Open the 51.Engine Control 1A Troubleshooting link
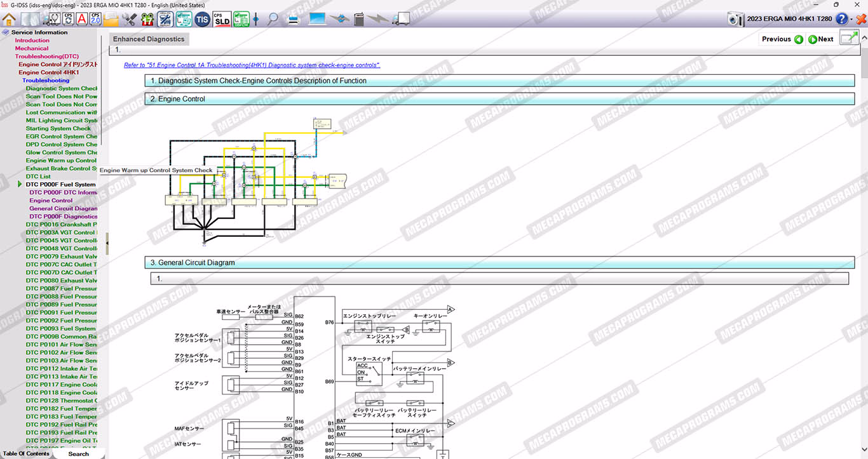Viewport: 868px width, 459px height. [x=252, y=65]
